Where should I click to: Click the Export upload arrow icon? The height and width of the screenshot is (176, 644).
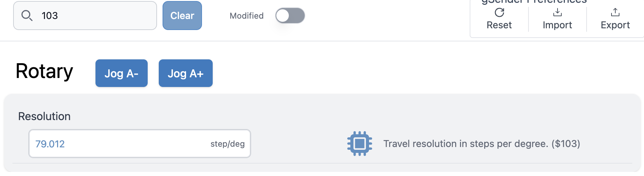pos(615,13)
